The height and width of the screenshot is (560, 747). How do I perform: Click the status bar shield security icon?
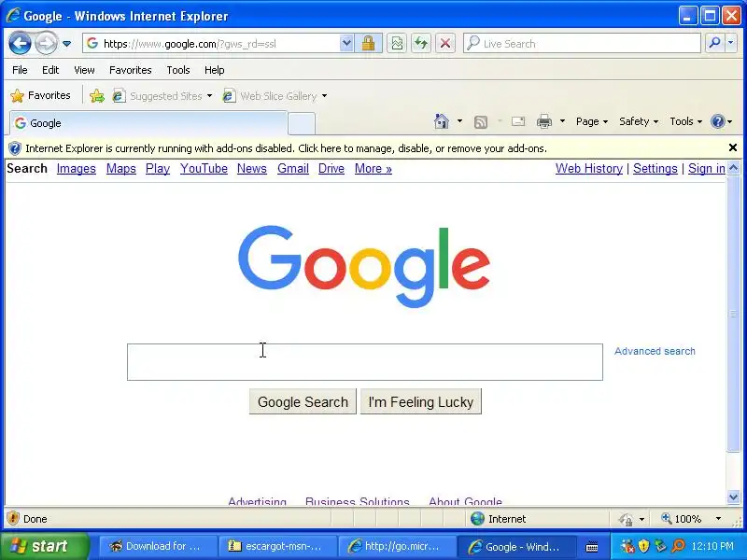point(13,518)
